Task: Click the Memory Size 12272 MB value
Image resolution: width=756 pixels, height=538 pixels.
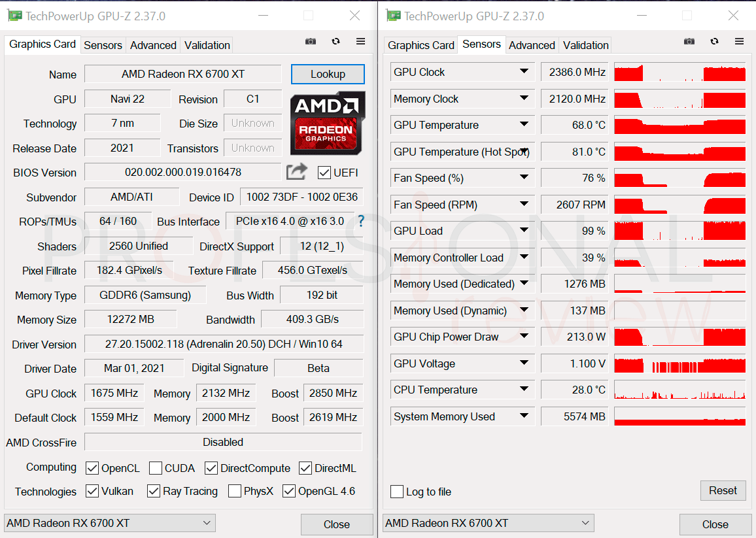Action: [x=130, y=319]
